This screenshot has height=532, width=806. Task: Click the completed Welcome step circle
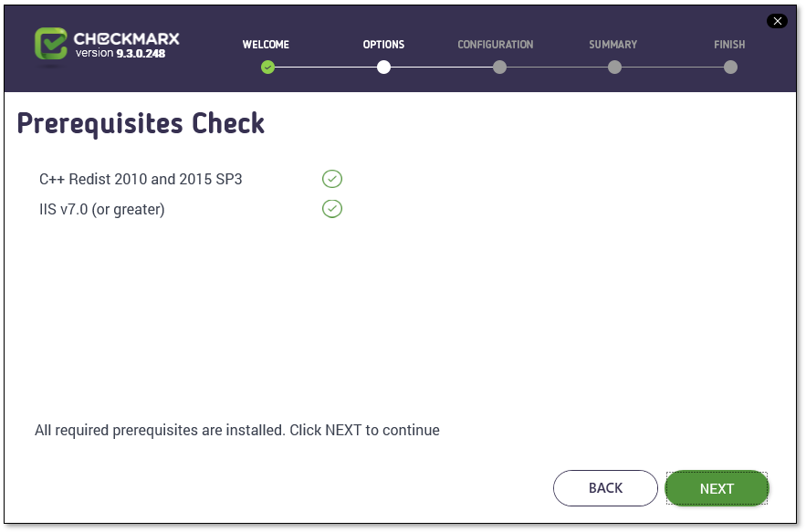267,67
